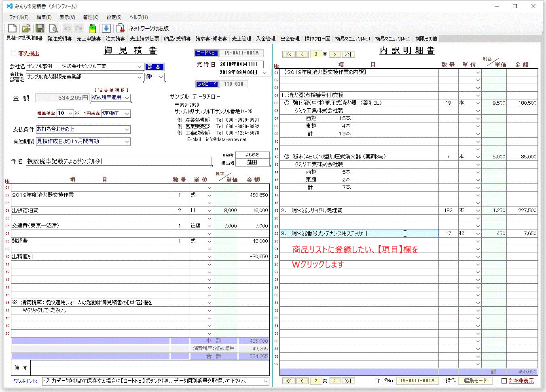Click the 備考 remarks field

pyautogui.click(x=150, y=368)
